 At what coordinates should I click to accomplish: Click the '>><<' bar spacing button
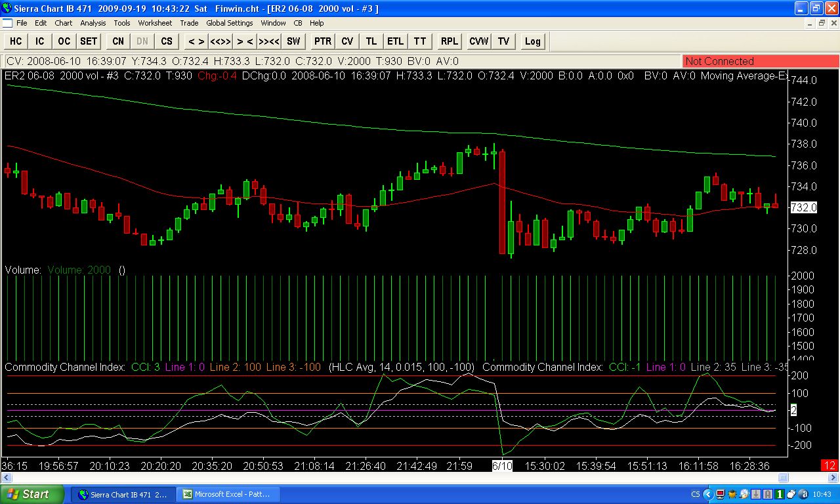269,41
